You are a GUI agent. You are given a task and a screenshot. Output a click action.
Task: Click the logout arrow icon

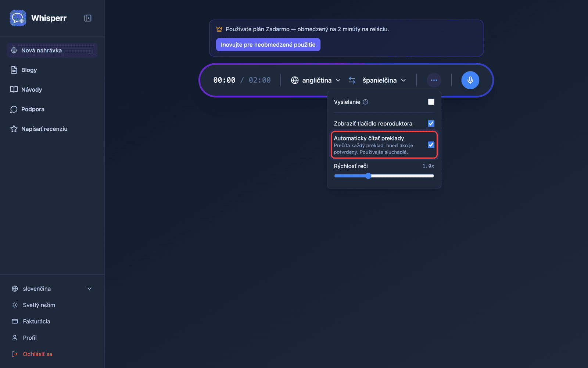[x=15, y=354]
